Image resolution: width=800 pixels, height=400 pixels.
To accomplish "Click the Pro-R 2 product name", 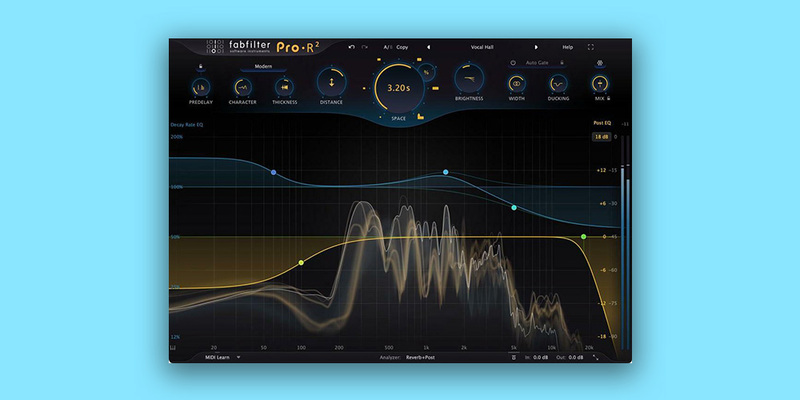I will coord(298,47).
